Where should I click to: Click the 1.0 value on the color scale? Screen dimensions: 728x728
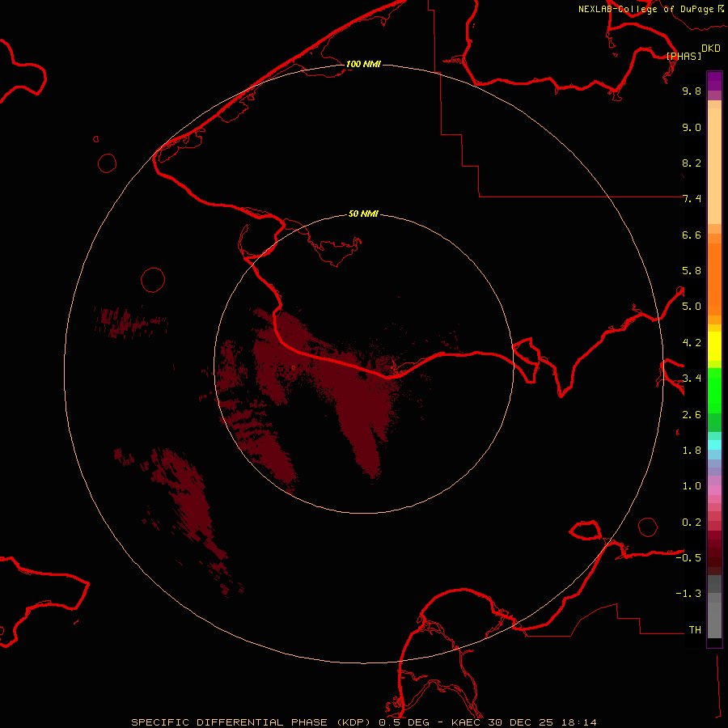692,486
